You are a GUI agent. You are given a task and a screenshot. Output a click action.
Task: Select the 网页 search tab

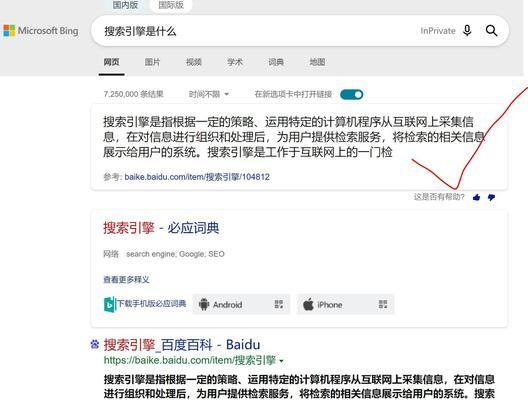[111, 62]
